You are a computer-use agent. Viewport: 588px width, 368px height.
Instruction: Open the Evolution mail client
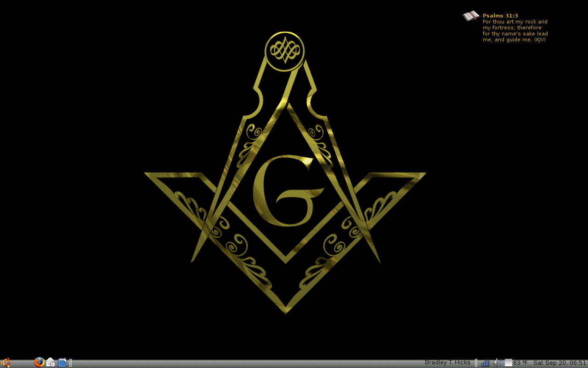click(51, 362)
